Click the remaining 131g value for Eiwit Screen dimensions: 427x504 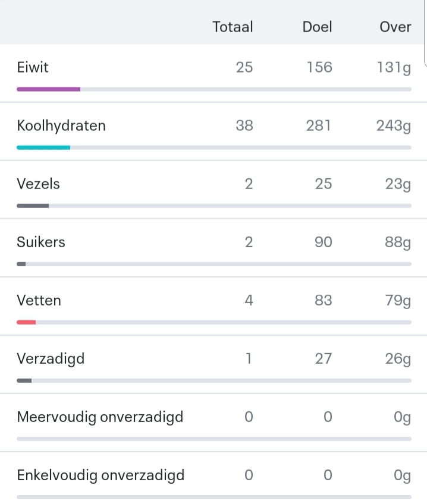pyautogui.click(x=393, y=67)
